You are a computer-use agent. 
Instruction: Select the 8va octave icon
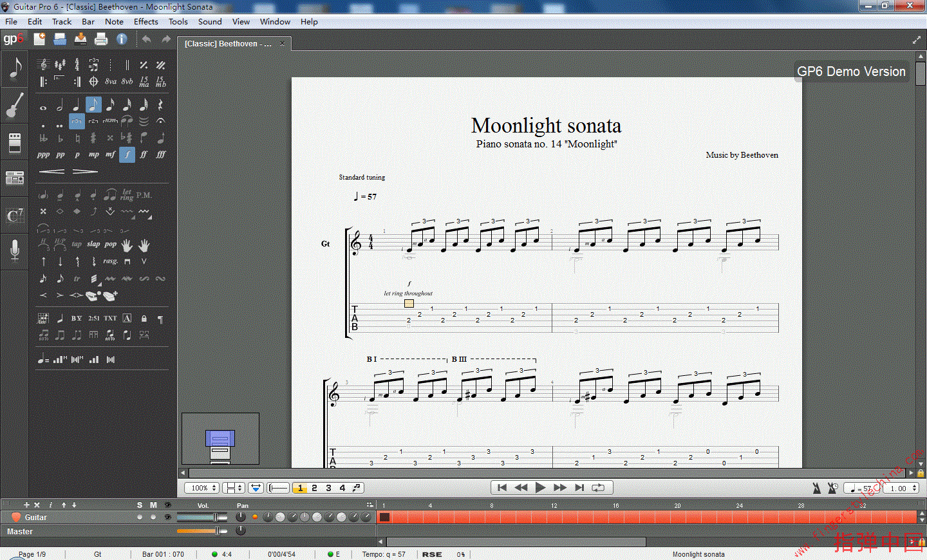tap(111, 82)
